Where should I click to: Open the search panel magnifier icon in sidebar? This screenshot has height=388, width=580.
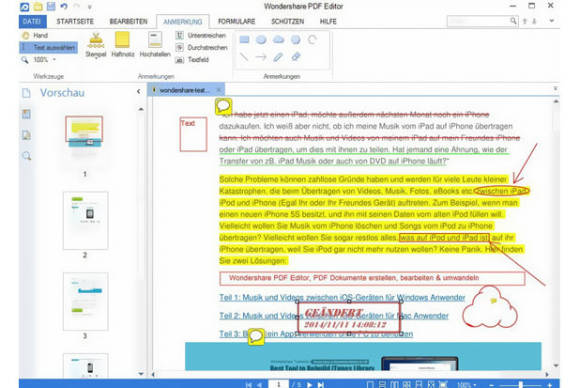26,156
